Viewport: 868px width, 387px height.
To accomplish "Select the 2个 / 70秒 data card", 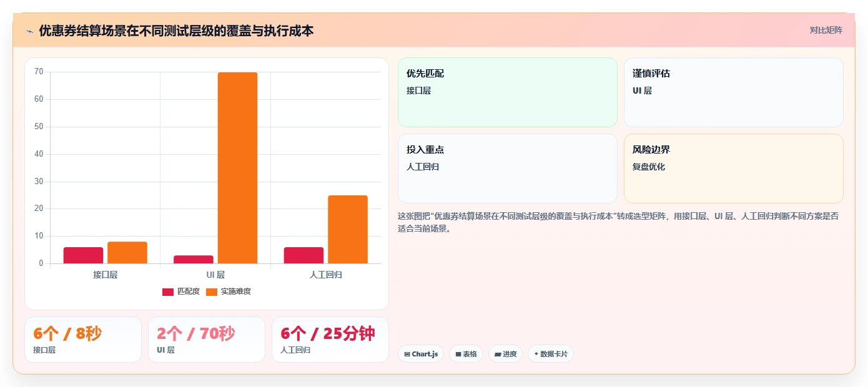I will (207, 340).
